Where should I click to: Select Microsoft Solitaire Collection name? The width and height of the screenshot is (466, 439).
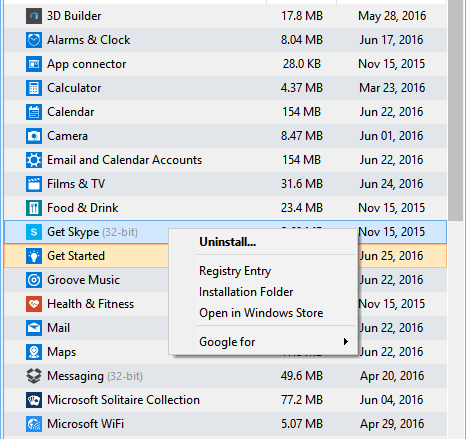point(123,400)
